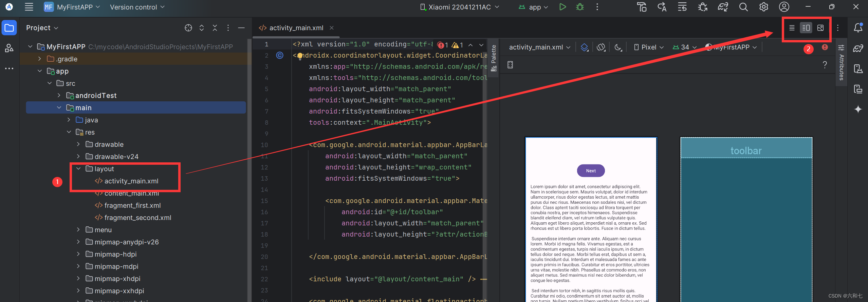This screenshot has width=868, height=302.
Task: Switch editor to Design-only view
Action: tap(820, 28)
